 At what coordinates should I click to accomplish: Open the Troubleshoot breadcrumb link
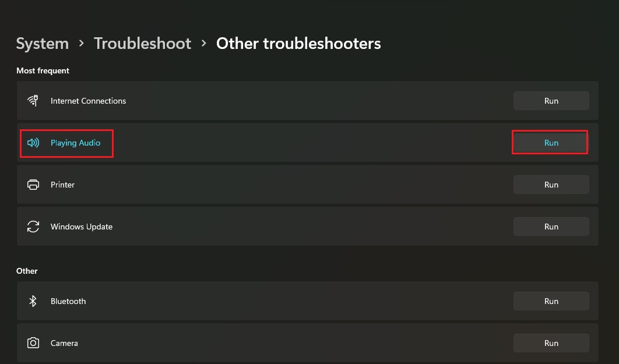[x=143, y=43]
